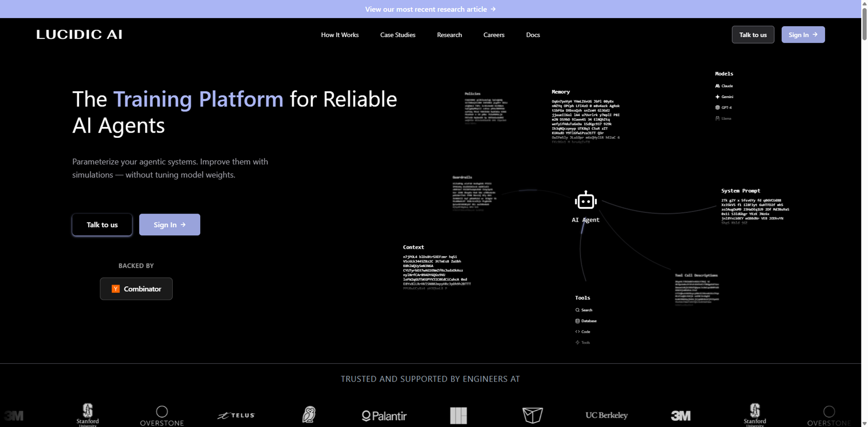This screenshot has height=427, width=868.
Task: Click the TELUS logo
Action: tap(236, 415)
